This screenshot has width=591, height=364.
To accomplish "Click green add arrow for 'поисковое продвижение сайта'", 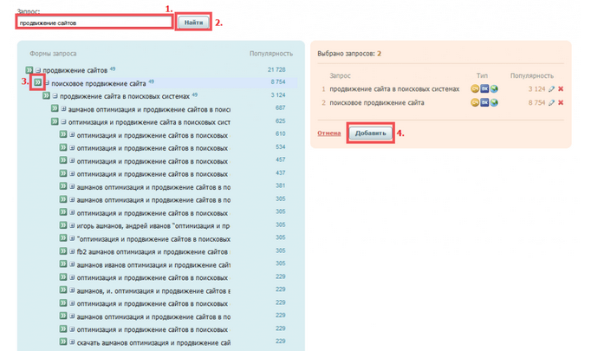I will [x=37, y=82].
